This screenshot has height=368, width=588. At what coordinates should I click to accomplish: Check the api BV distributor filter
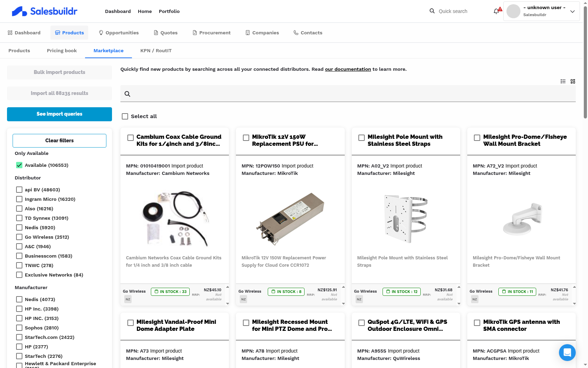click(19, 190)
